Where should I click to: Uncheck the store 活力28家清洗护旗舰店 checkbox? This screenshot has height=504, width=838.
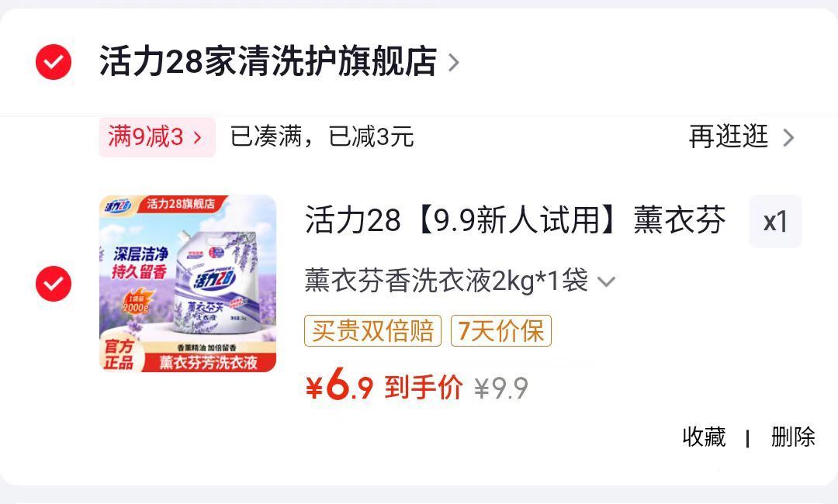pyautogui.click(x=54, y=62)
